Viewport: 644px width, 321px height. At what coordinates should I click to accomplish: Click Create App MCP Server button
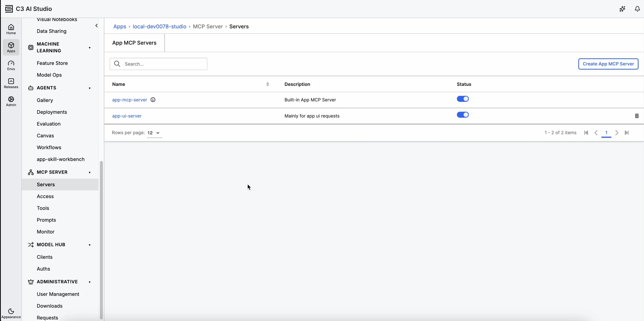click(608, 64)
